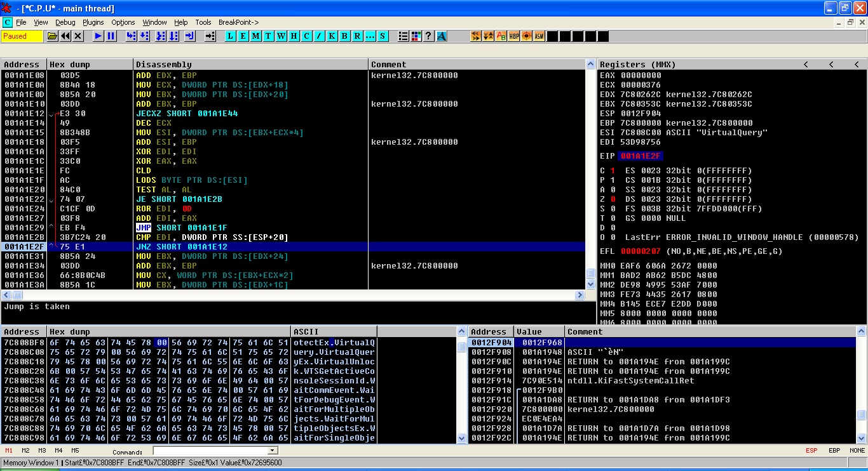The width and height of the screenshot is (868, 471).
Task: Open the Plugins menu
Action: (x=93, y=22)
